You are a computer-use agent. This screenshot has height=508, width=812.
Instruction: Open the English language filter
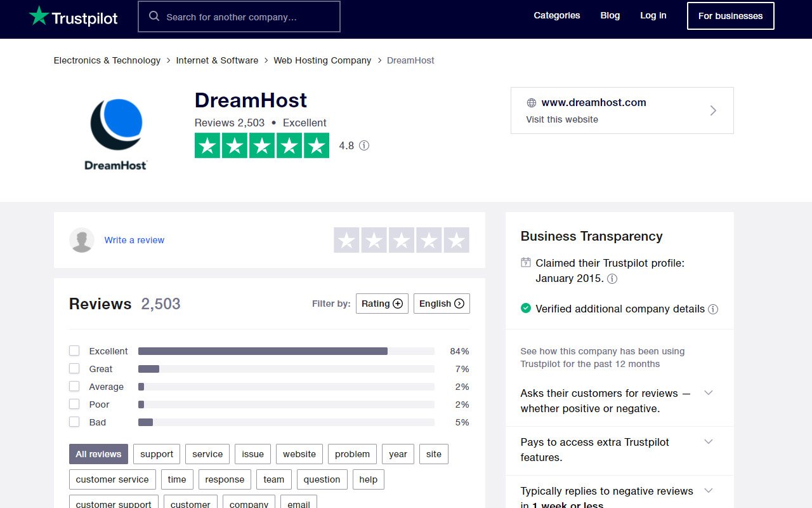point(442,304)
